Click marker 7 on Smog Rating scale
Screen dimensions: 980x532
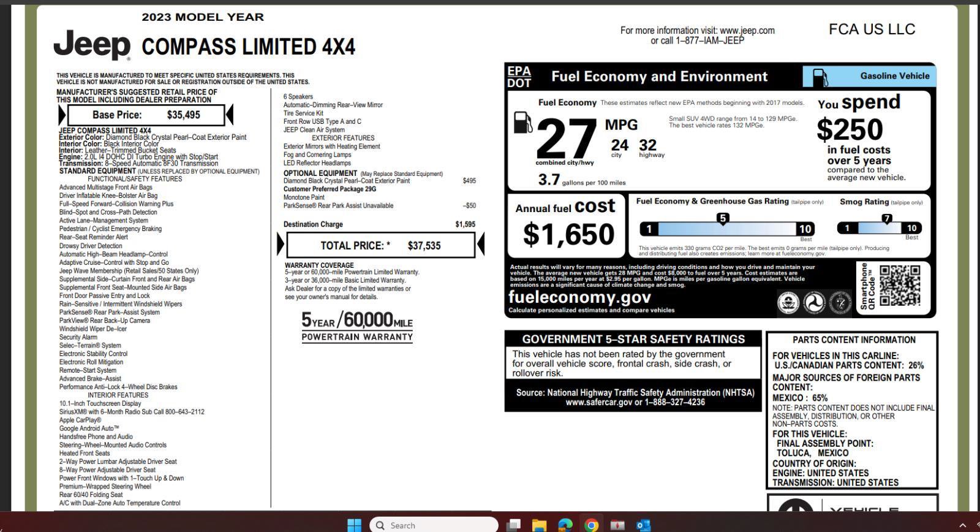pos(886,219)
